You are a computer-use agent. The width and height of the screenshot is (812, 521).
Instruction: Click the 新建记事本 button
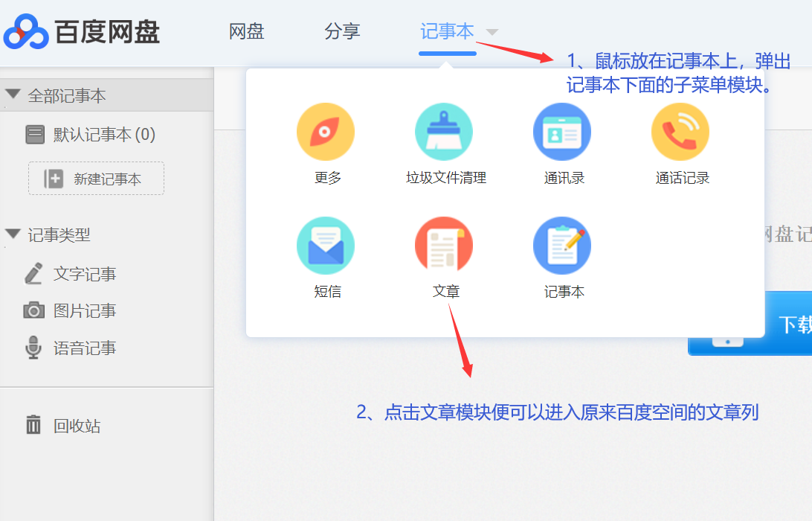click(97, 179)
